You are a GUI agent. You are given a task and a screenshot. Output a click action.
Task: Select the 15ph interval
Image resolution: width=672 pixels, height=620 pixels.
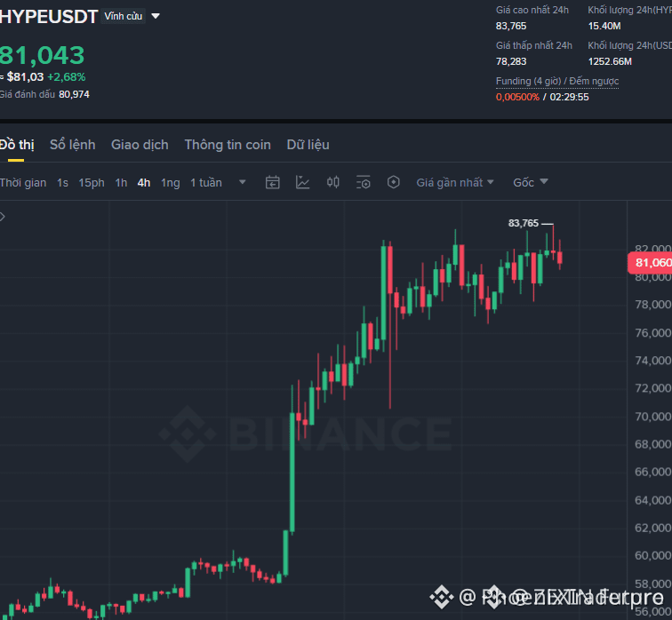click(x=92, y=183)
